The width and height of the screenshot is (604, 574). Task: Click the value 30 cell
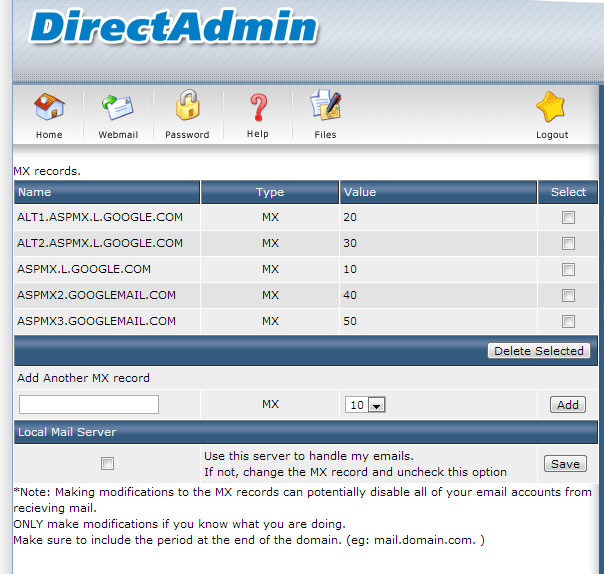tap(438, 243)
